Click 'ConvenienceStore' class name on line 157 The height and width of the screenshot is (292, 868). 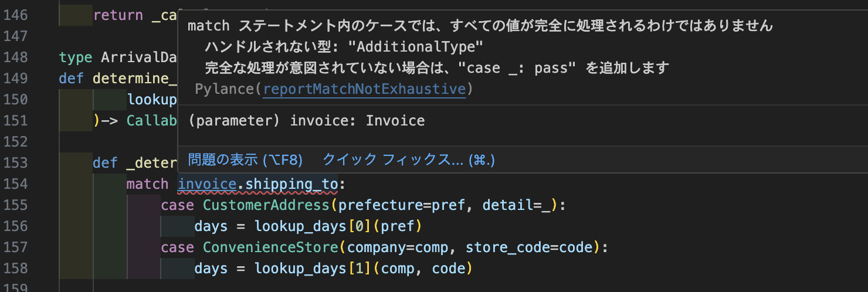click(270, 247)
